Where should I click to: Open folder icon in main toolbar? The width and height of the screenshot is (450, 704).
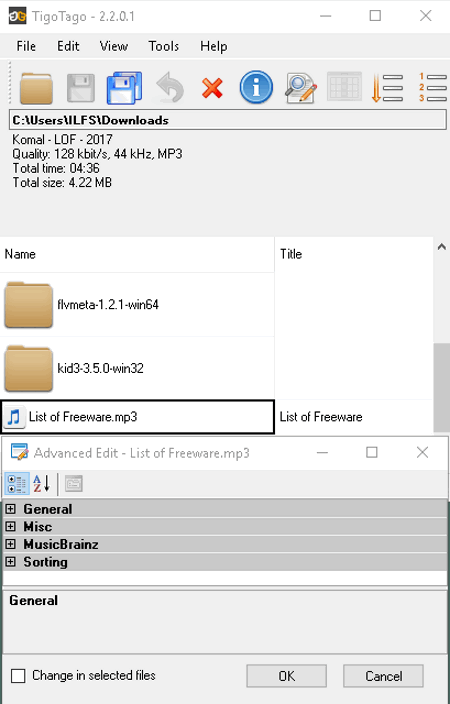point(36,88)
